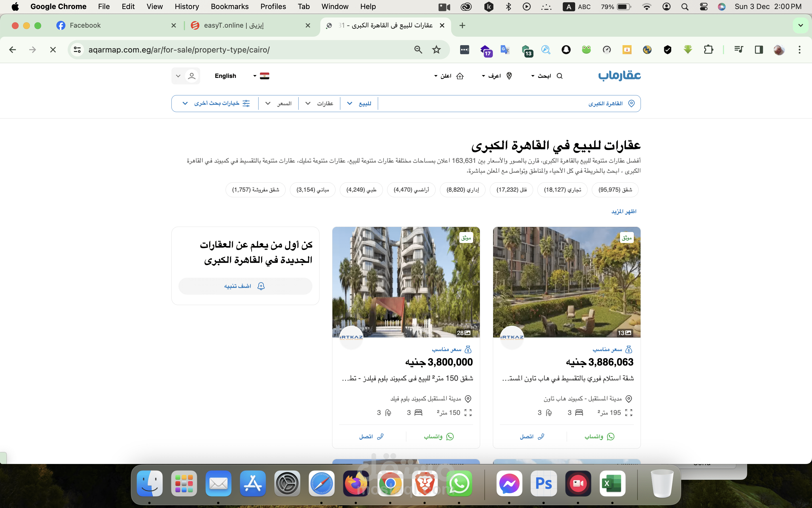
Task: Open the Bookmarks menu
Action: pyautogui.click(x=230, y=7)
